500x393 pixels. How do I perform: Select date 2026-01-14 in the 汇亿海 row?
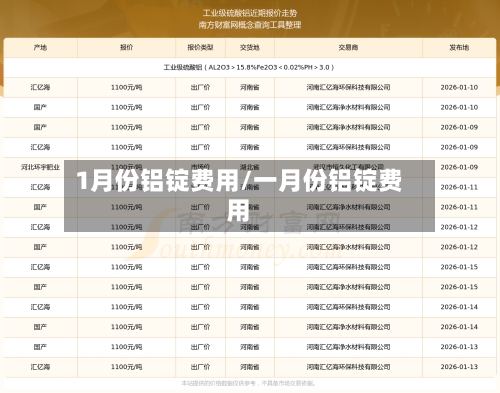pos(459,307)
